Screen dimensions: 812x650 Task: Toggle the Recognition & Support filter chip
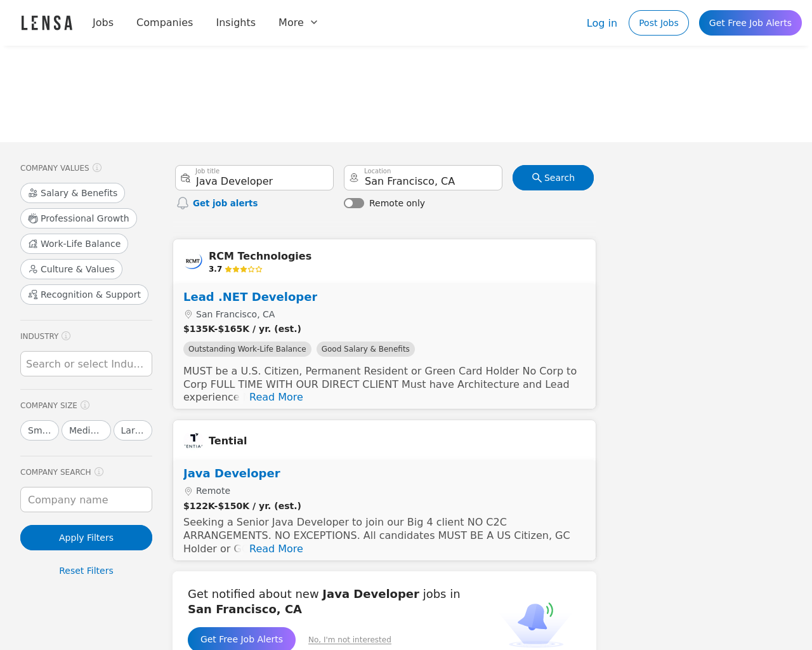(x=84, y=295)
